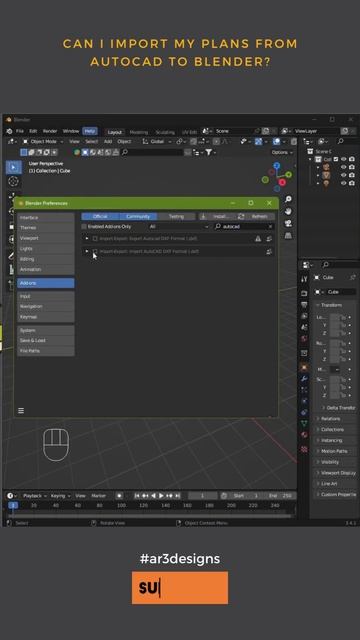Toggle camera view with the camera icon
The image size is (360, 640).
(x=288, y=223)
